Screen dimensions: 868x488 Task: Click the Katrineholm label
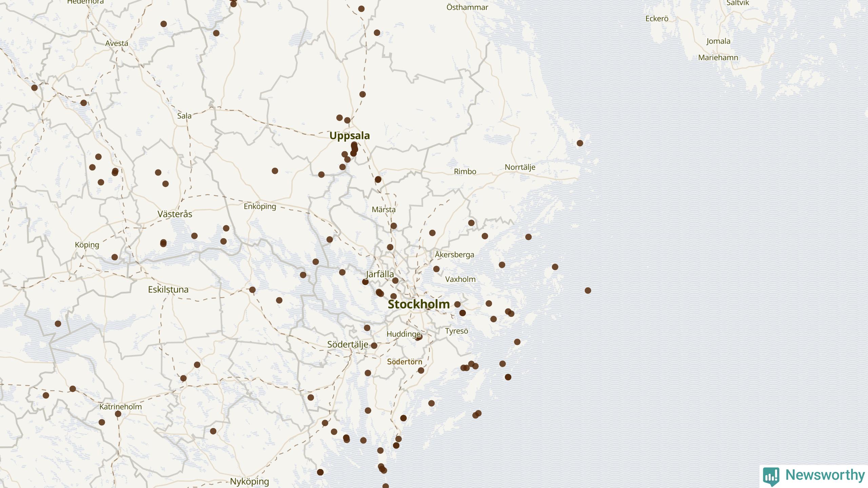click(120, 407)
